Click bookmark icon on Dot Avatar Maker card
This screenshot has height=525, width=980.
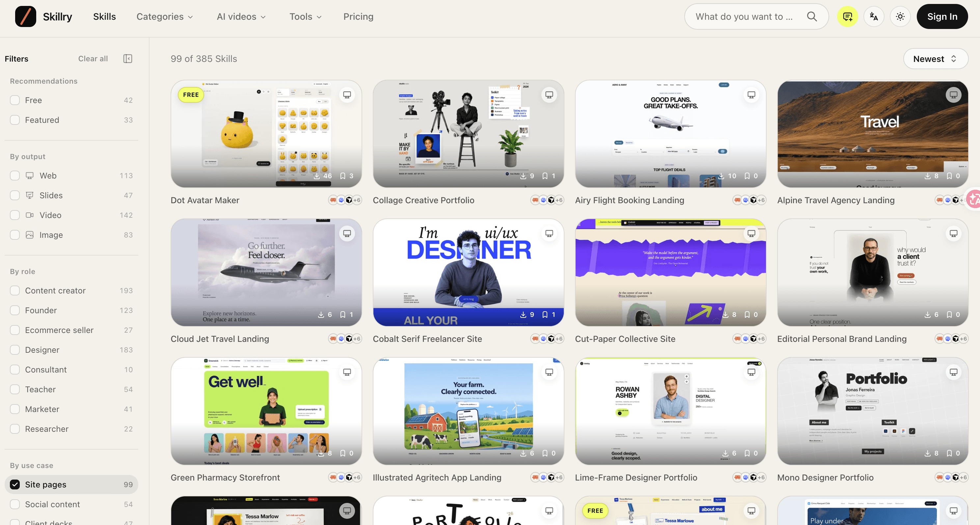tap(343, 176)
